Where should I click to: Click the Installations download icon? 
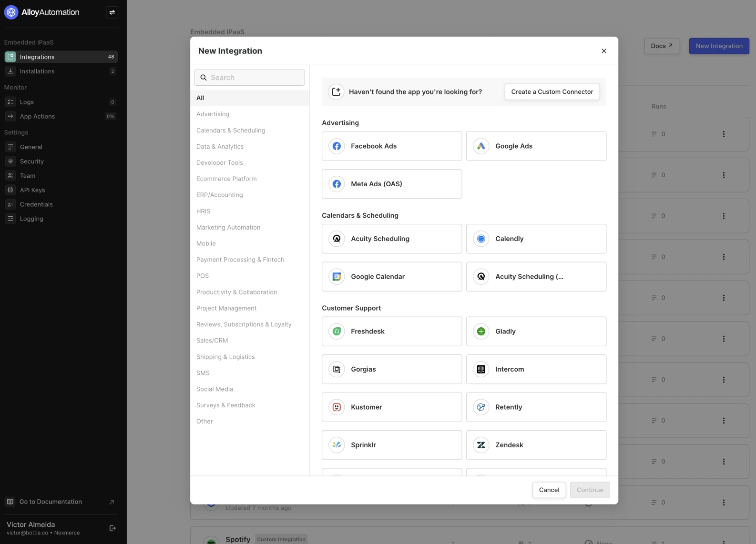pos(10,71)
